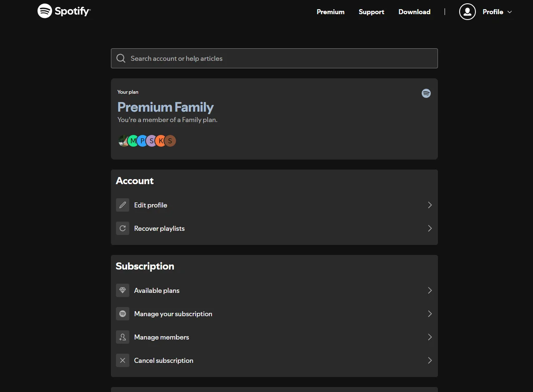The width and height of the screenshot is (533, 392).
Task: Focus the search account or help field
Action: [x=274, y=58]
